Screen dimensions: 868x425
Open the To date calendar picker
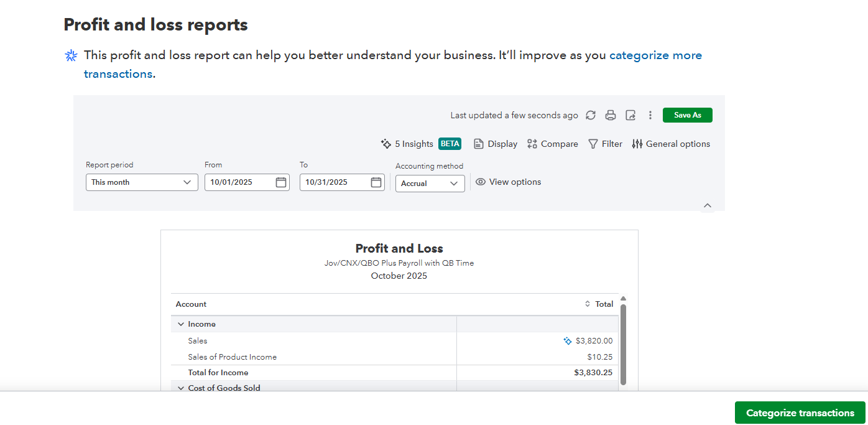(x=376, y=182)
